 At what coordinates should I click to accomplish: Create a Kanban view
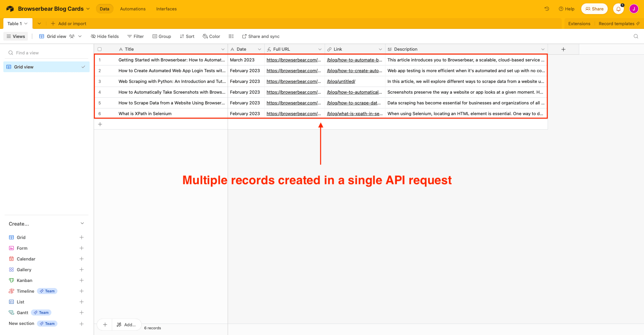pyautogui.click(x=25, y=280)
